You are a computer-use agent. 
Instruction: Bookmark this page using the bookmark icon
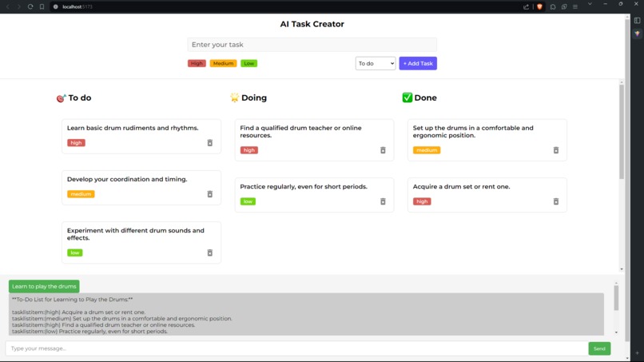point(42,6)
